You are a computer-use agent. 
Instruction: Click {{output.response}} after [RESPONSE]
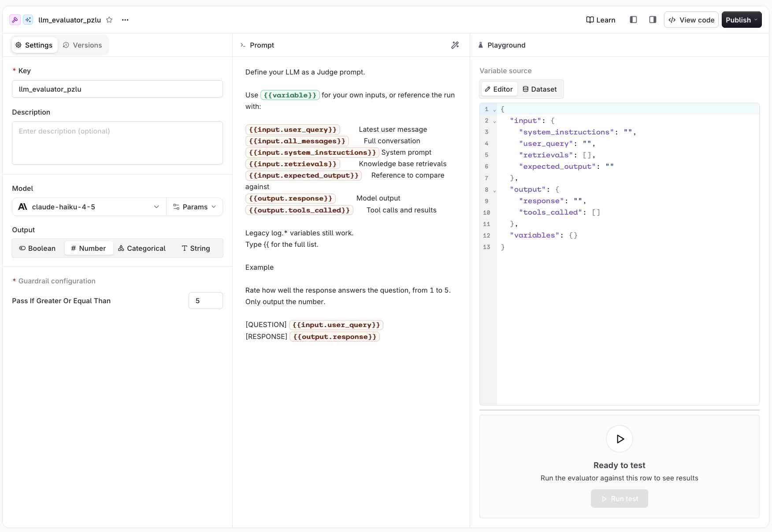(334, 336)
